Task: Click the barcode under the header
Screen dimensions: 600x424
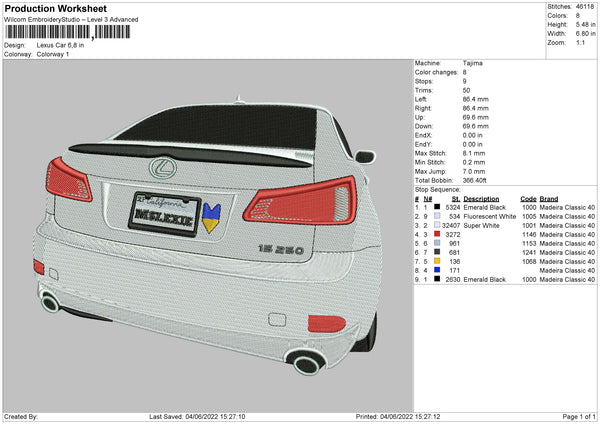Action: pyautogui.click(x=67, y=32)
